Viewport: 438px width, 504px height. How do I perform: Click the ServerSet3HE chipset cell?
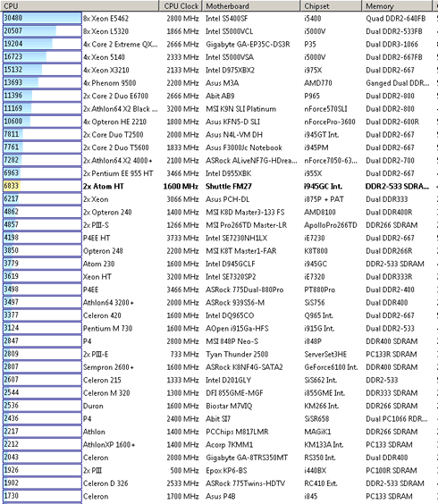[325, 354]
